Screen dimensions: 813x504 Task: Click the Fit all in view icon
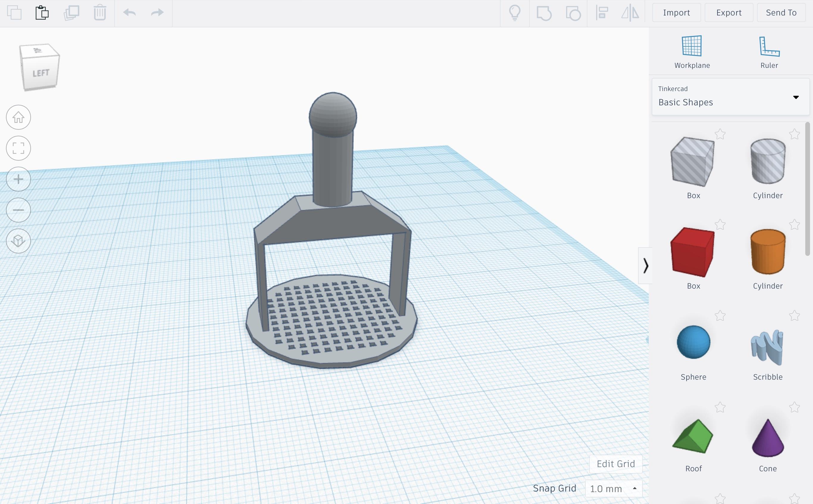tap(18, 148)
